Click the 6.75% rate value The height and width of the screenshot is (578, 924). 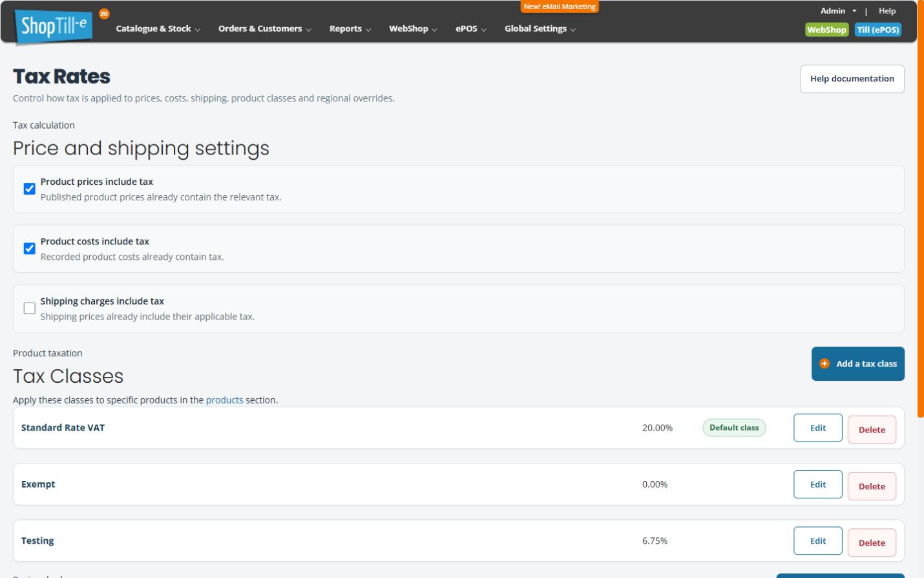click(655, 541)
